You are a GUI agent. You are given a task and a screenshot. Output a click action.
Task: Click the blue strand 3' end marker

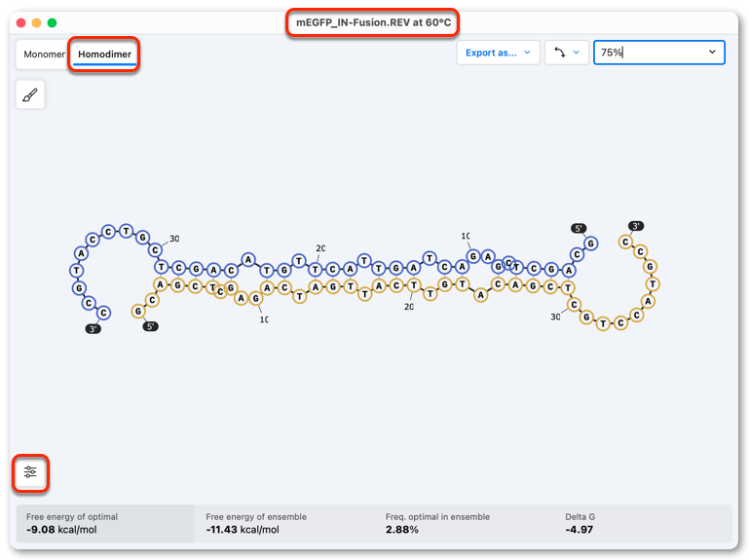(x=94, y=329)
